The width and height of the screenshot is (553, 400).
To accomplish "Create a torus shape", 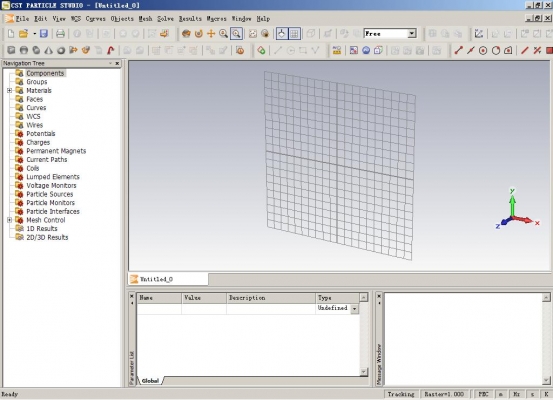I will 61,50.
